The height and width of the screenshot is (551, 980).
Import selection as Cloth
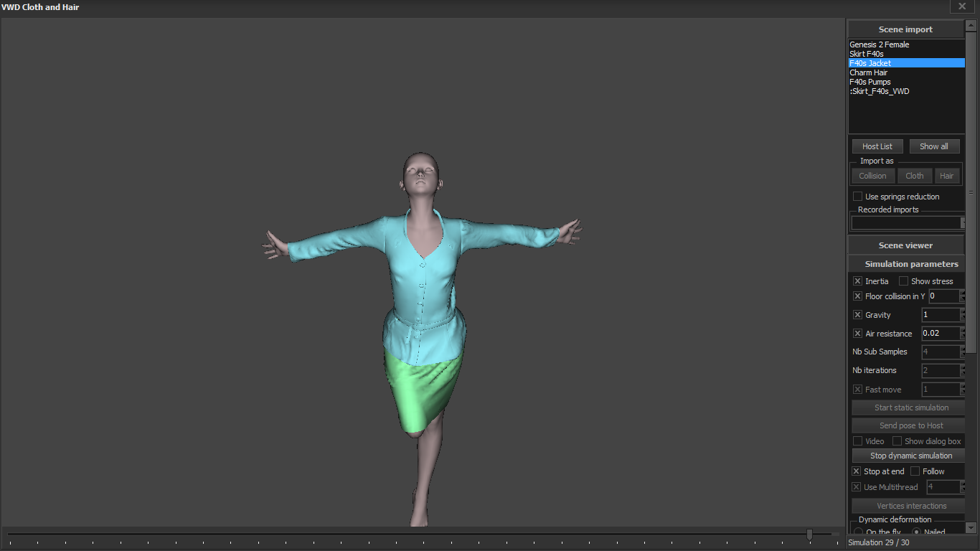pyautogui.click(x=915, y=176)
